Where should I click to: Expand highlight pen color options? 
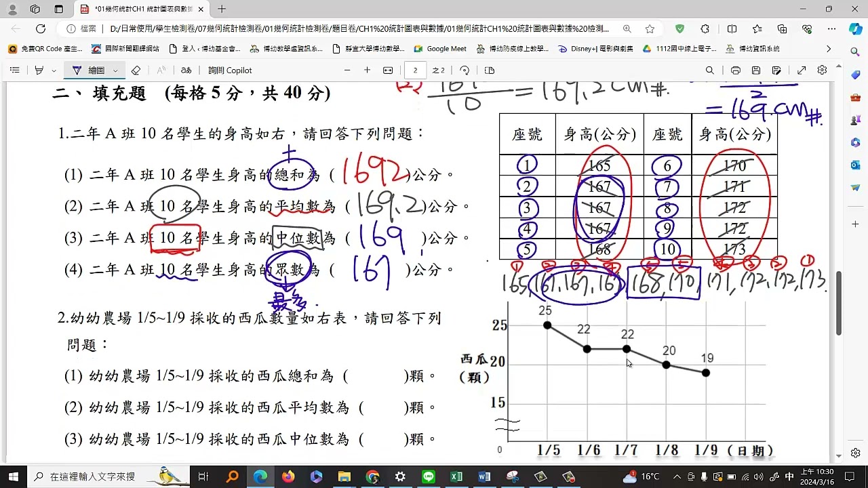53,70
